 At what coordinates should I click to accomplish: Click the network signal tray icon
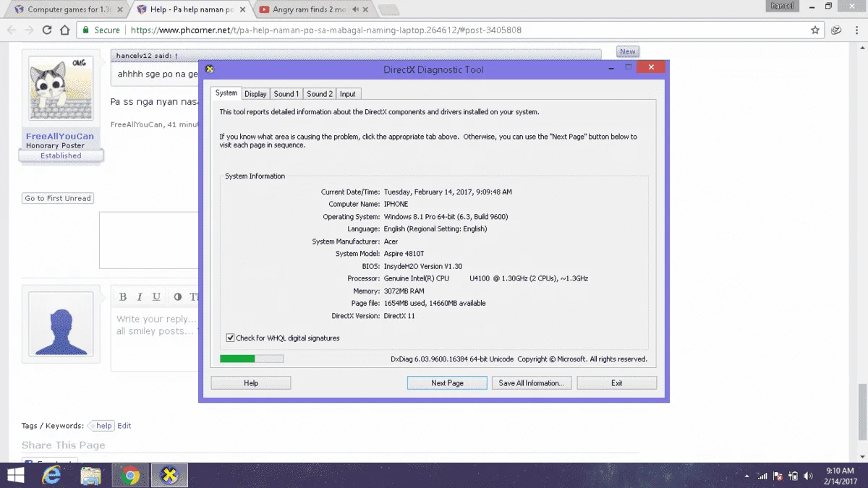click(762, 476)
